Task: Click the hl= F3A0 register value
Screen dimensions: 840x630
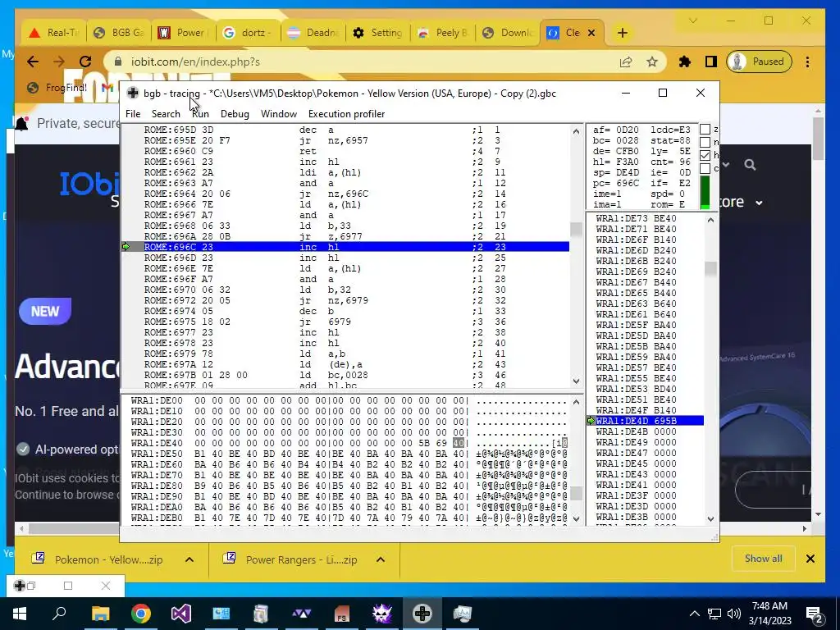Action: click(615, 162)
